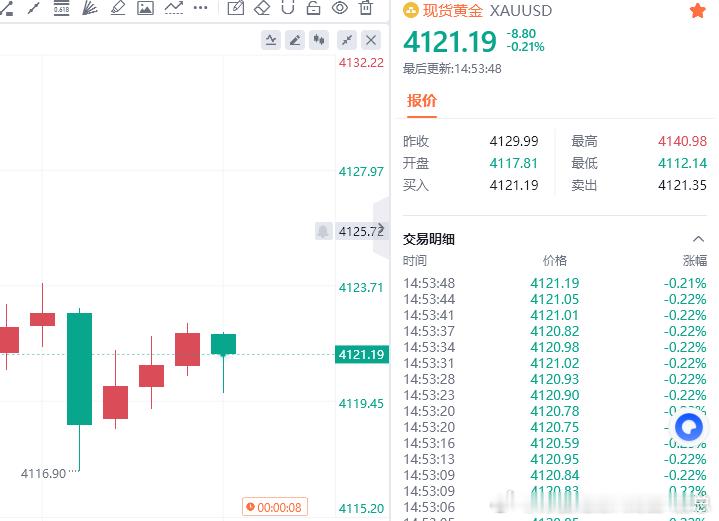Collapse the 交易明细 section chevron
Screen dimensions: 719x521
point(698,238)
